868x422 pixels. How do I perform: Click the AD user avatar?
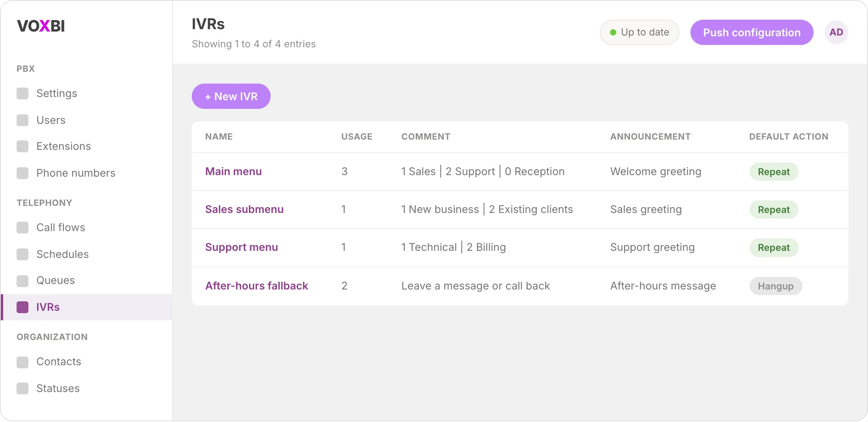point(836,32)
